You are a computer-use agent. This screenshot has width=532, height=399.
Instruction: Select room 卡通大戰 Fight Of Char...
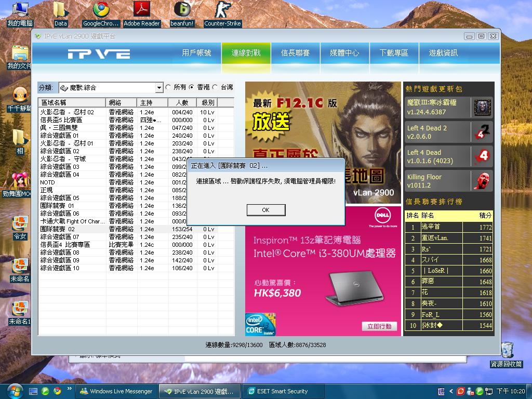click(112, 221)
